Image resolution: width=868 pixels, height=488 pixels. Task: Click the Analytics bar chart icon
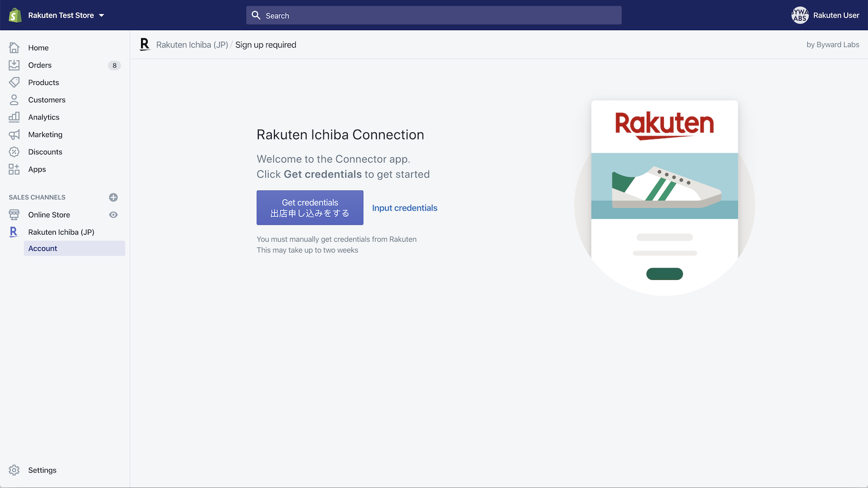click(14, 117)
